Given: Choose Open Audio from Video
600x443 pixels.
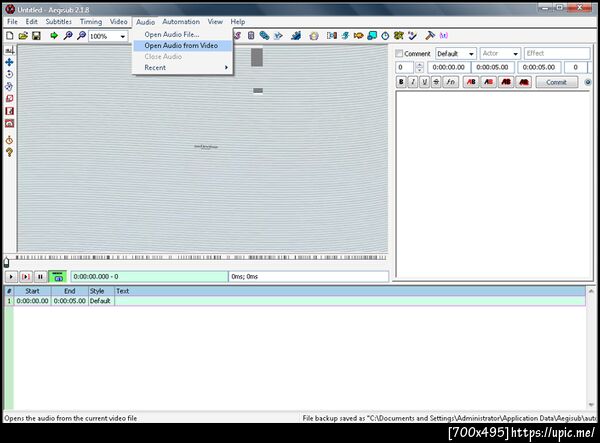Looking at the screenshot, I should [x=183, y=46].
